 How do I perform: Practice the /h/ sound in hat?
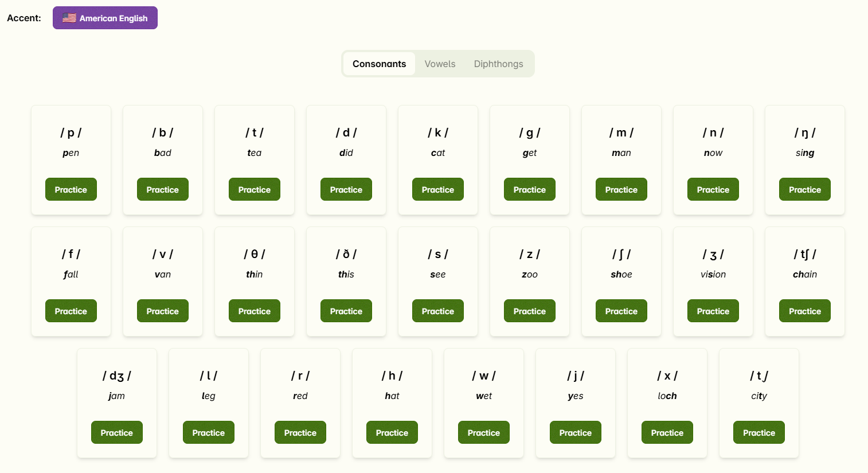(392, 432)
